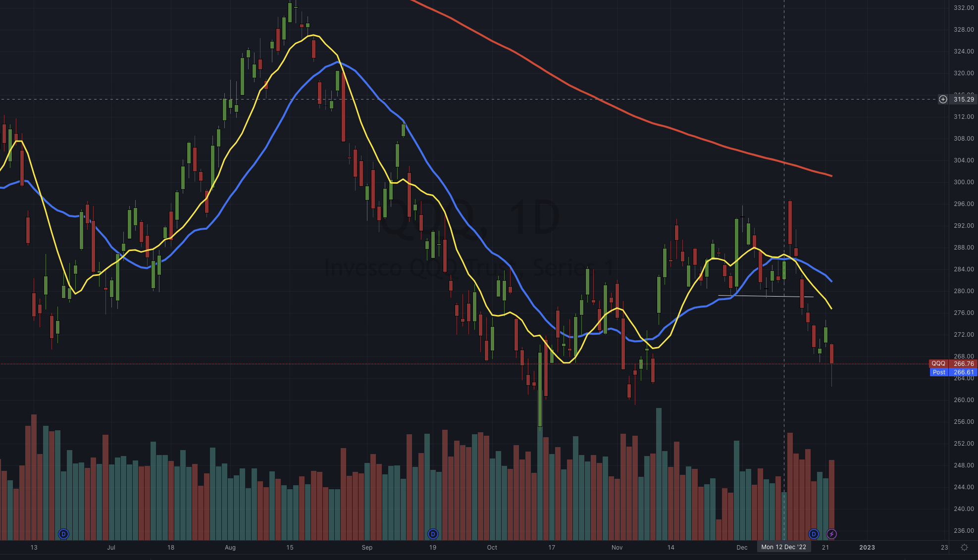Image resolution: width=978 pixels, height=560 pixels.
Task: Click the dividend D icon near September 19
Action: click(433, 534)
